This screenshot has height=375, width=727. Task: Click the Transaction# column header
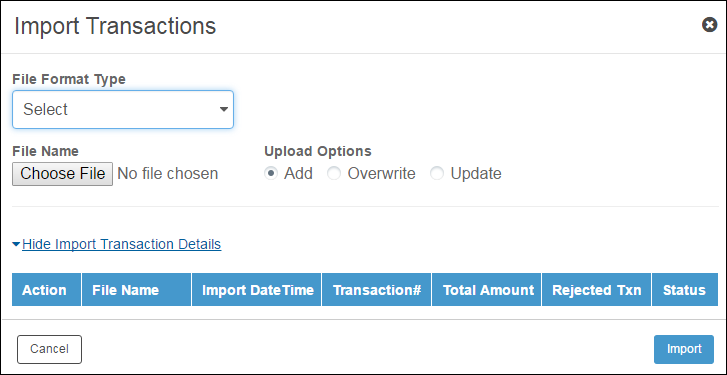point(376,290)
